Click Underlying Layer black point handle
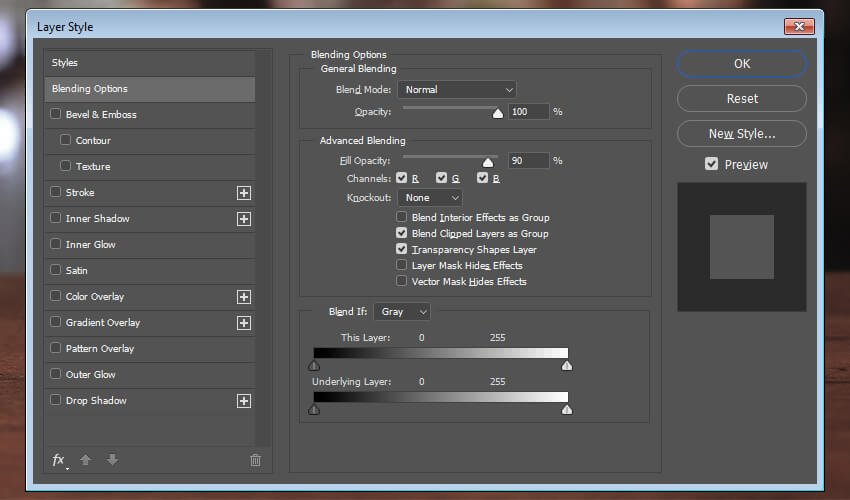The height and width of the screenshot is (500, 850). pyautogui.click(x=314, y=410)
